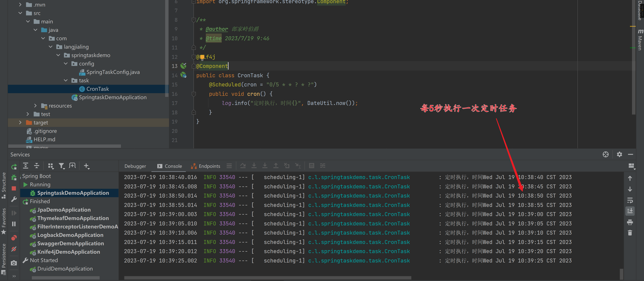This screenshot has width=644, height=281.
Task: Collapse the src folder
Action: pos(20,13)
